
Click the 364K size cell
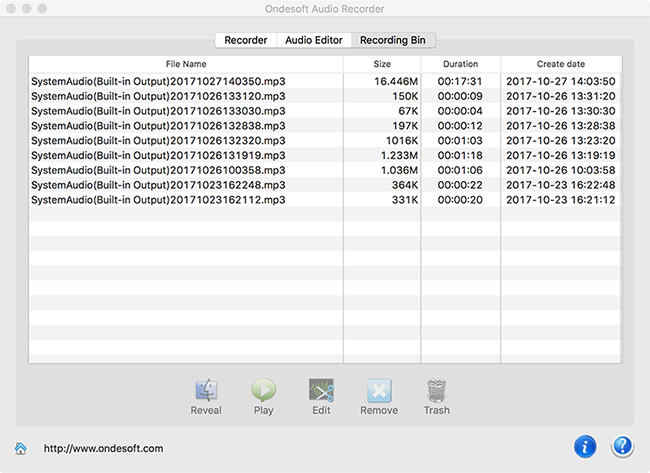pos(405,185)
